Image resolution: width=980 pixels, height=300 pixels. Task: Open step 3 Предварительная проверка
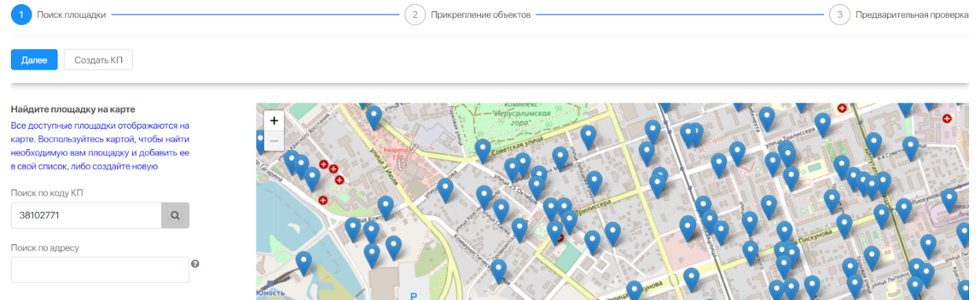pyautogui.click(x=912, y=14)
